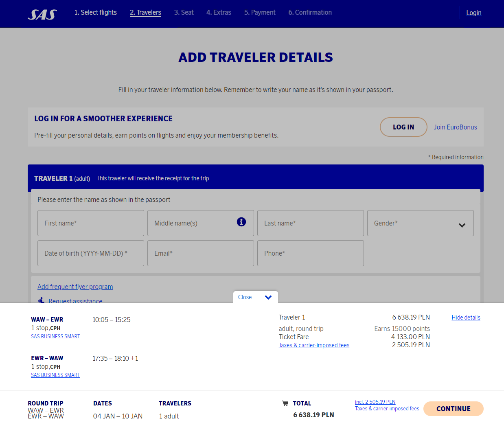Click the 17:35 – 18:10 +1 flight time
Screen dimensions: 504x425
coord(115,358)
